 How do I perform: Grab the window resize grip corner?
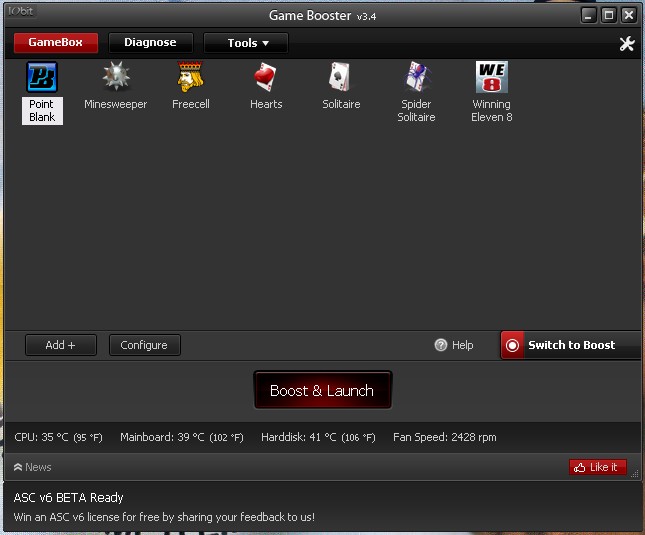pyautogui.click(x=635, y=474)
